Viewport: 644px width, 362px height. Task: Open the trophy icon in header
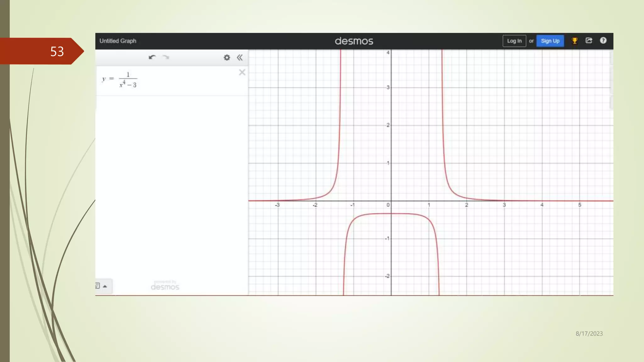click(575, 41)
